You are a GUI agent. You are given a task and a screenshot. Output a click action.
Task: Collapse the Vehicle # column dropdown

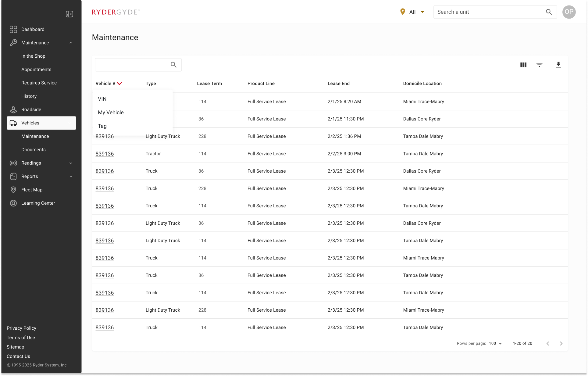(119, 84)
